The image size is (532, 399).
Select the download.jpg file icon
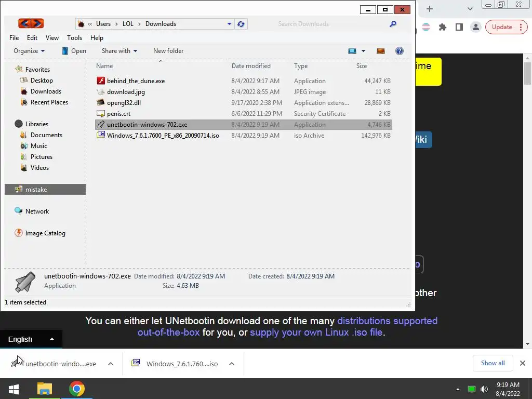click(101, 92)
